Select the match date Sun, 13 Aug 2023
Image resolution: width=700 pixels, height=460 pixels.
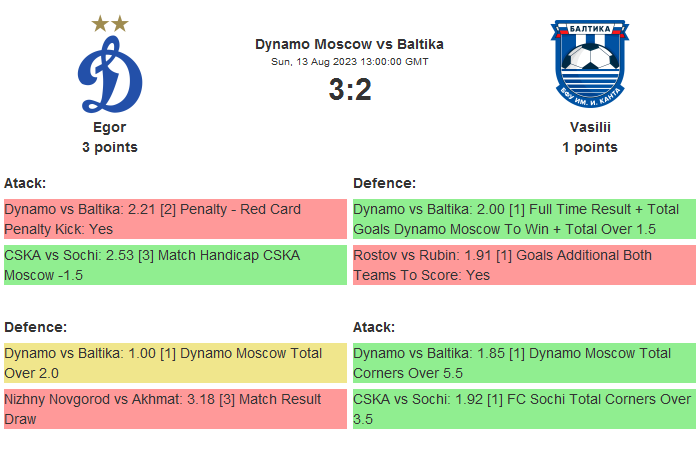[349, 62]
